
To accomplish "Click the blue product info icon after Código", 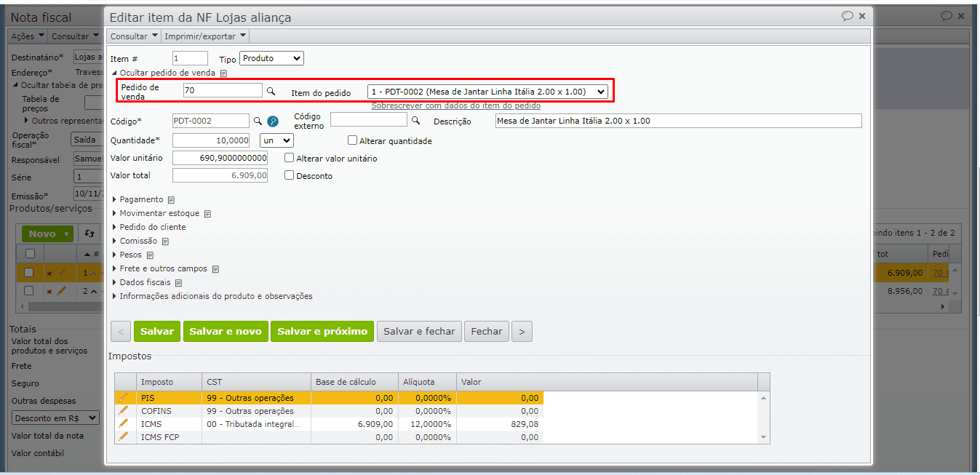I will 273,121.
